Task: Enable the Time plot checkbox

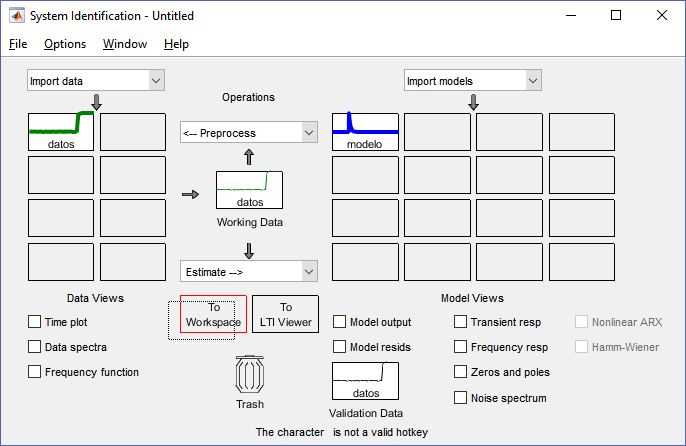Action: (x=36, y=322)
